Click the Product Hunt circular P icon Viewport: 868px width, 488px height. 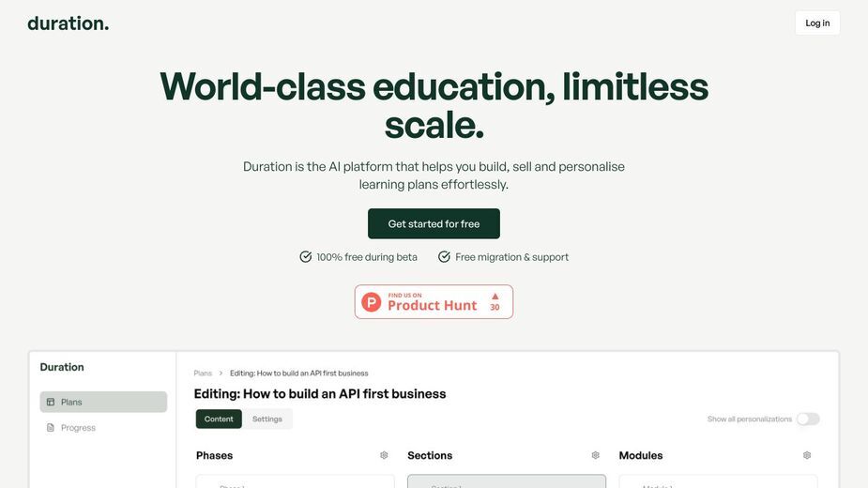372,302
